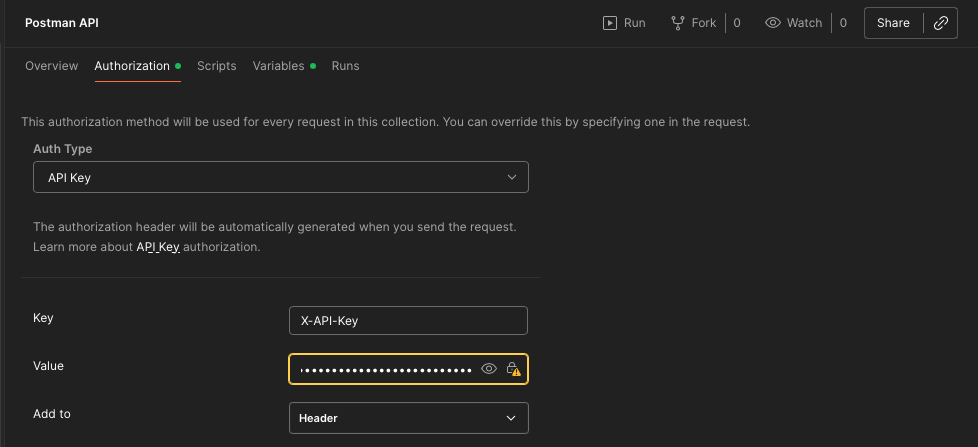This screenshot has width=978, height=447.
Task: Click the Key field containing X-API-Key
Action: (x=407, y=321)
